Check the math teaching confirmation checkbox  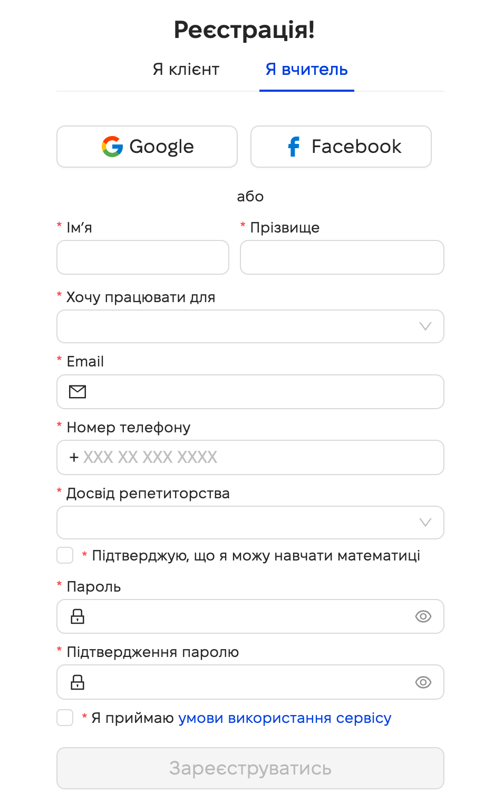65,555
